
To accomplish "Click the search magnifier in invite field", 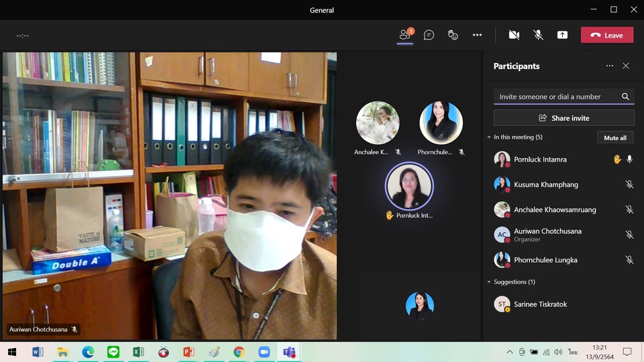I will tap(625, 97).
